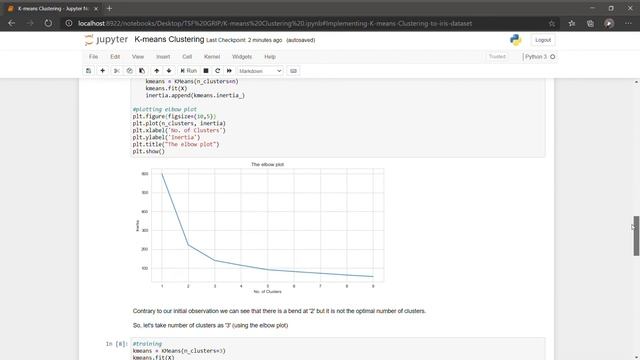The image size is (640, 360).
Task: Copy selected cells icon in toolbar
Action: point(129,71)
